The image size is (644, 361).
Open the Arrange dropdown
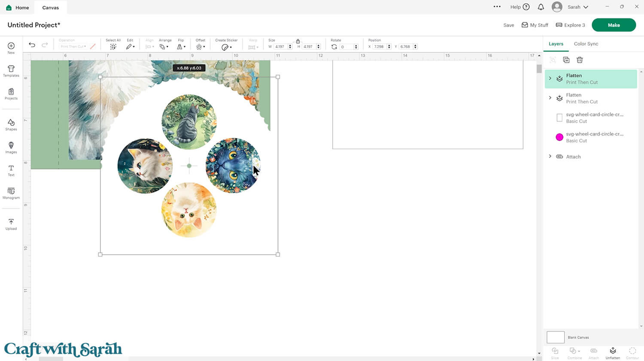(164, 46)
